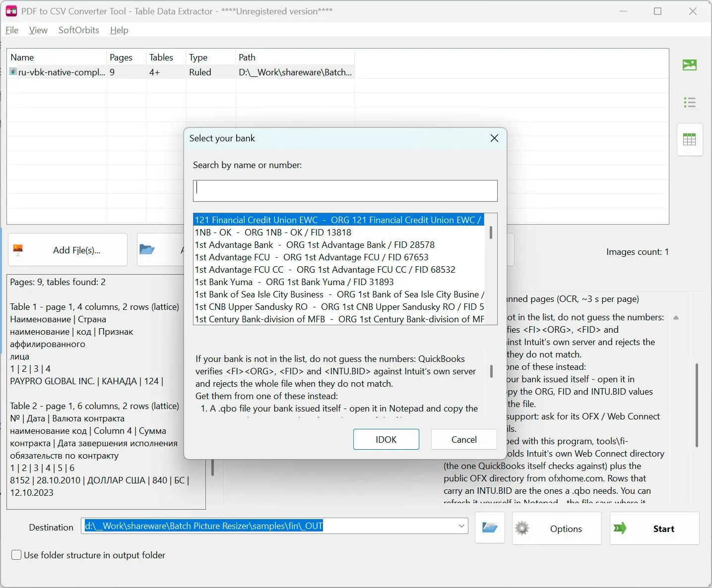Sort the file list by Type column

point(211,58)
